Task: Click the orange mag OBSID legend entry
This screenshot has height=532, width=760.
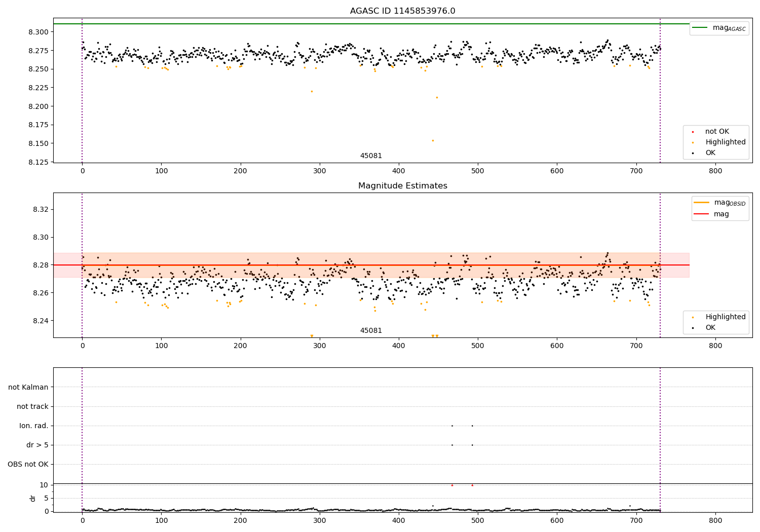Action: click(701, 203)
